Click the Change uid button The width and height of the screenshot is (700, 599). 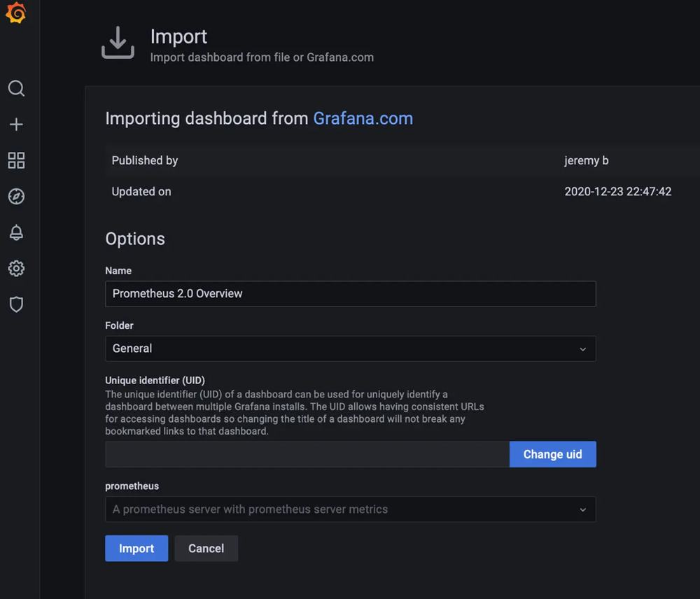tap(553, 454)
